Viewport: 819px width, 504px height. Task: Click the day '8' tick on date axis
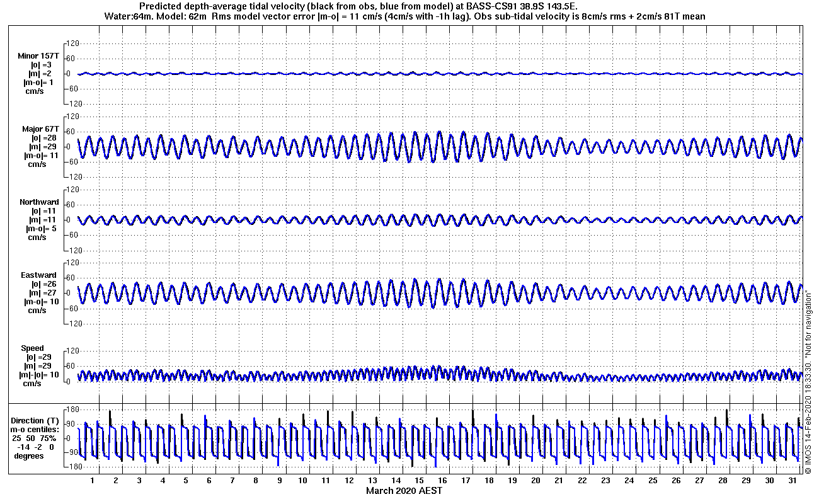[x=256, y=481]
